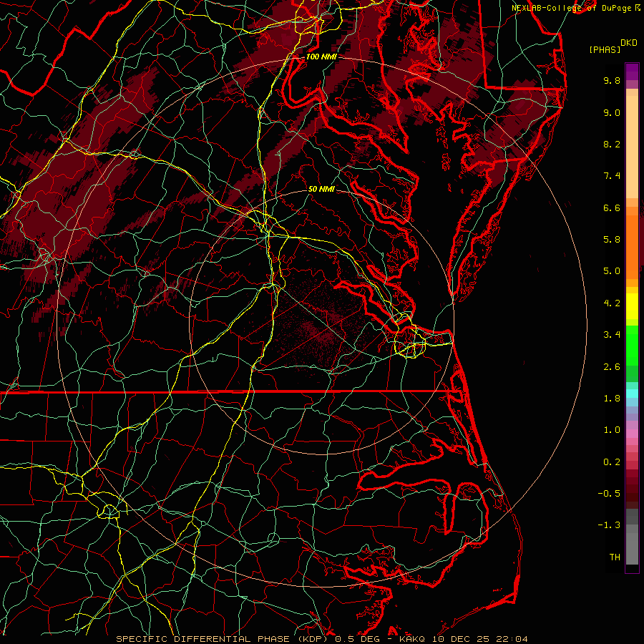Click the 6.6 value on the color scale
Image resolution: width=644 pixels, height=644 pixels.
click(x=612, y=208)
